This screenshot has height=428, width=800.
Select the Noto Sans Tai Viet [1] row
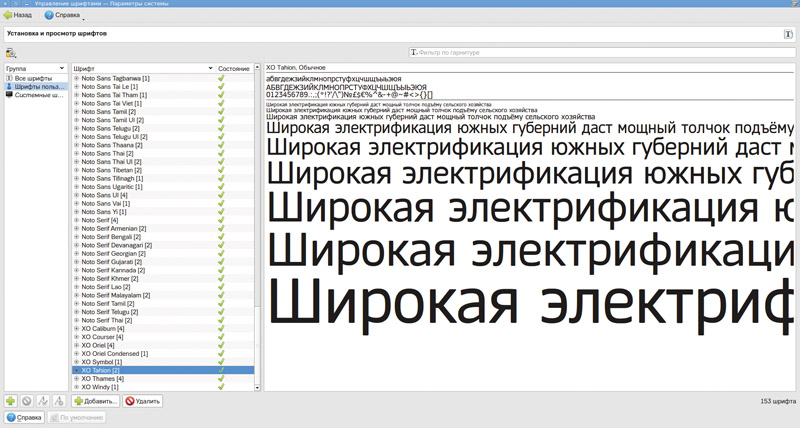163,104
